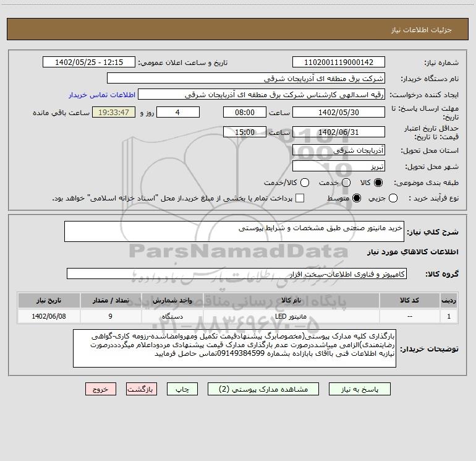This screenshot has height=461, width=476.
Task: Click the delivery province field آذربایجان شرقی
Action: (339, 150)
